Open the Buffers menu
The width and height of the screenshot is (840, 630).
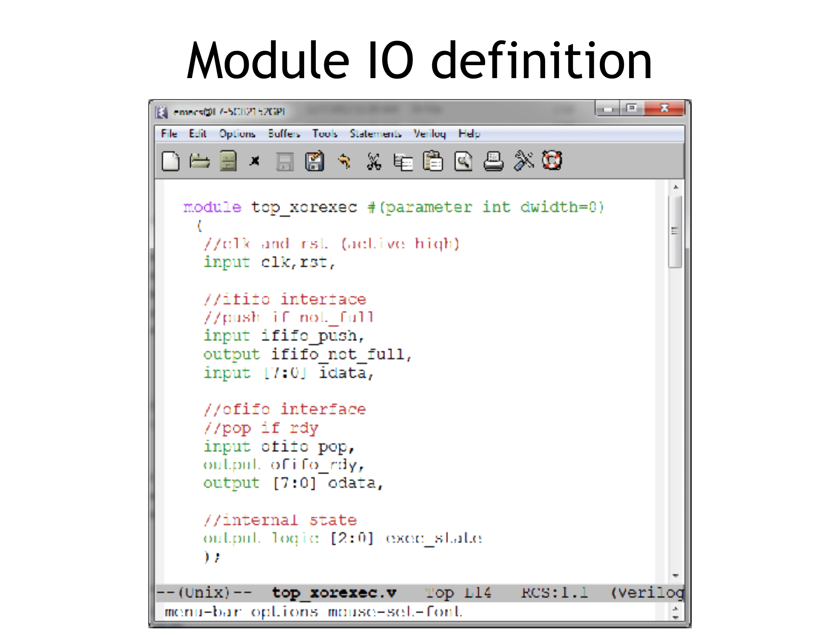284,134
